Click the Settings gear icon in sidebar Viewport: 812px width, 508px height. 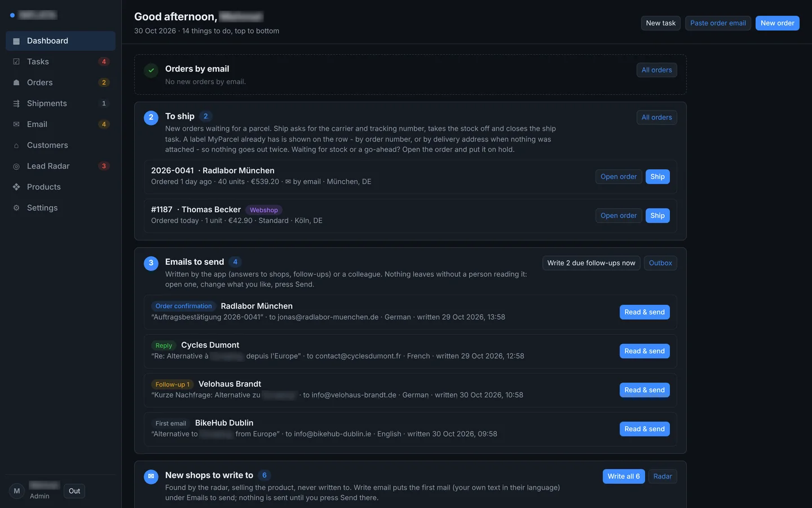click(x=16, y=208)
